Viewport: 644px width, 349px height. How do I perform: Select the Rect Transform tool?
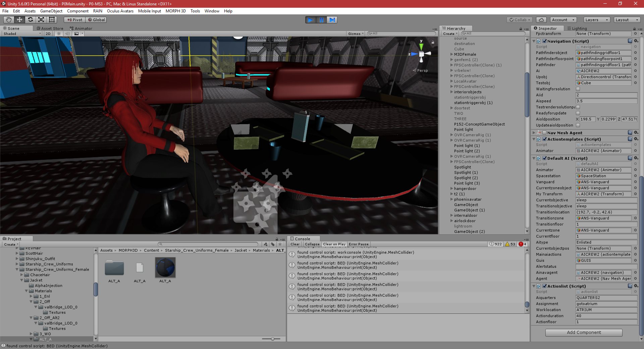(x=52, y=20)
